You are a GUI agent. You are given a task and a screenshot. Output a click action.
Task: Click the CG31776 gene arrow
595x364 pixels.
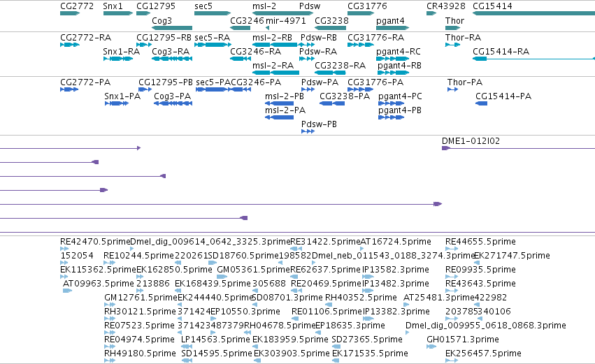[361, 13]
